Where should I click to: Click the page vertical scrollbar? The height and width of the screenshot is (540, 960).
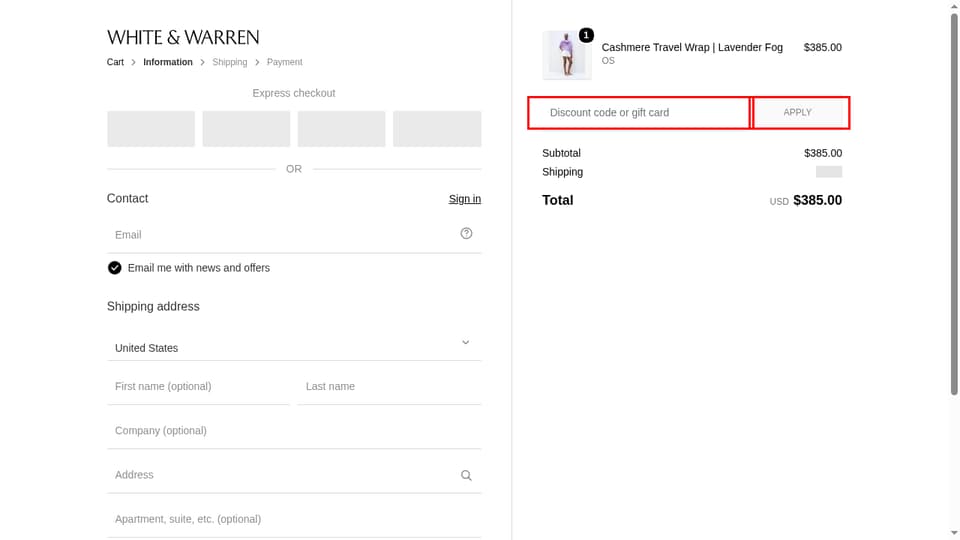click(x=954, y=204)
